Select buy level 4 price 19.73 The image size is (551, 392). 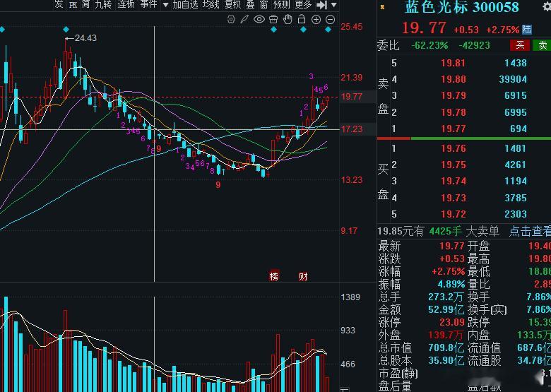[454, 198]
